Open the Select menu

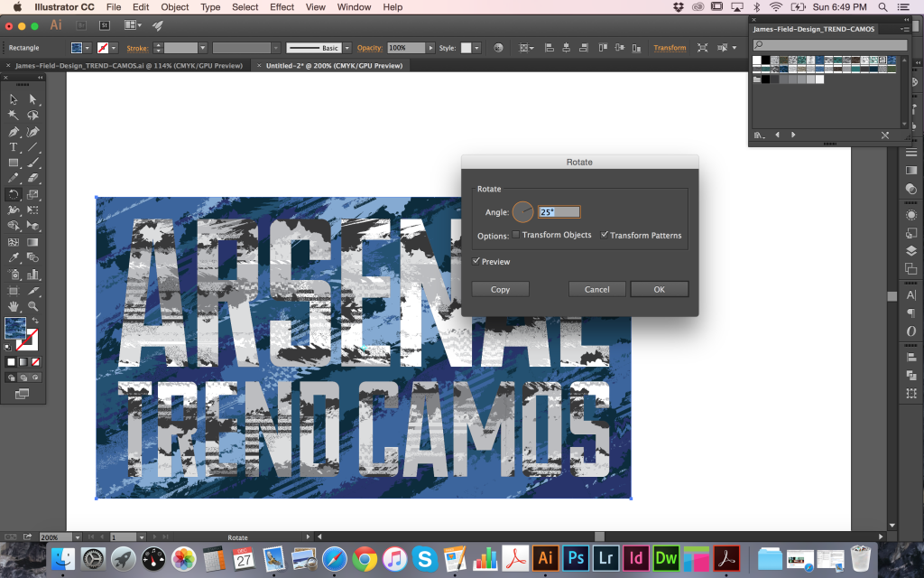(245, 7)
